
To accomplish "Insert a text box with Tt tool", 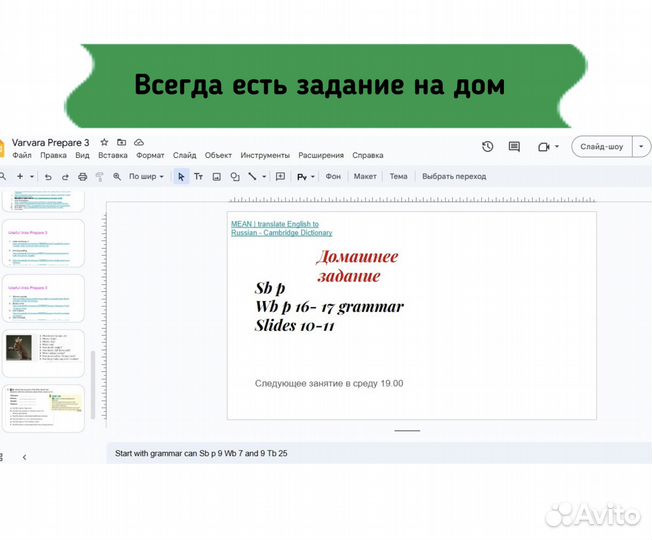I will click(198, 177).
